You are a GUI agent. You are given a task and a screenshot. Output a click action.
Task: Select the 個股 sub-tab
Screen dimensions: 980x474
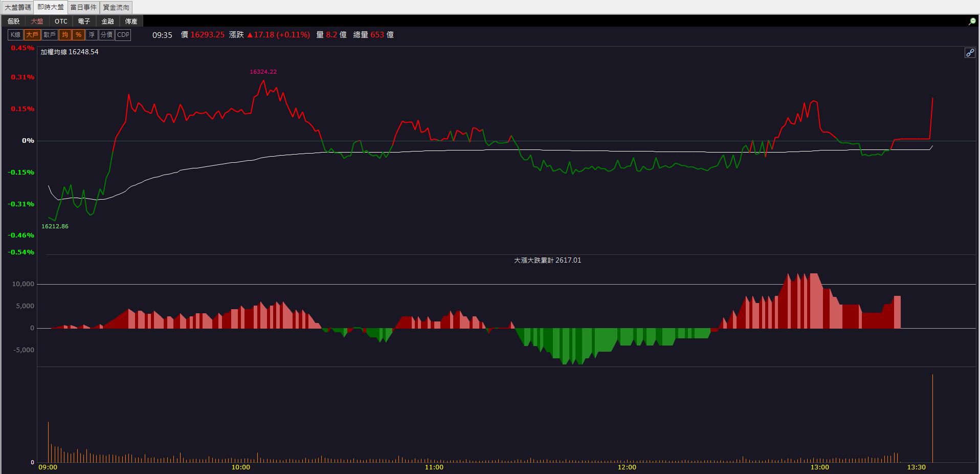[14, 21]
